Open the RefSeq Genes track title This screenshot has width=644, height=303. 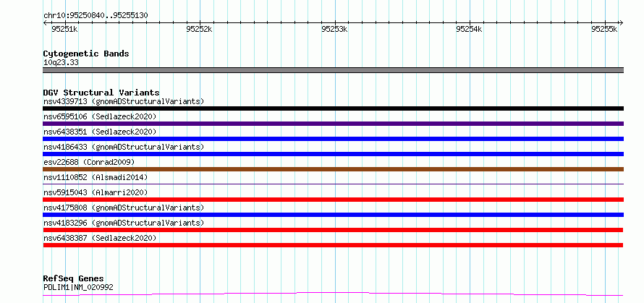coord(73,279)
